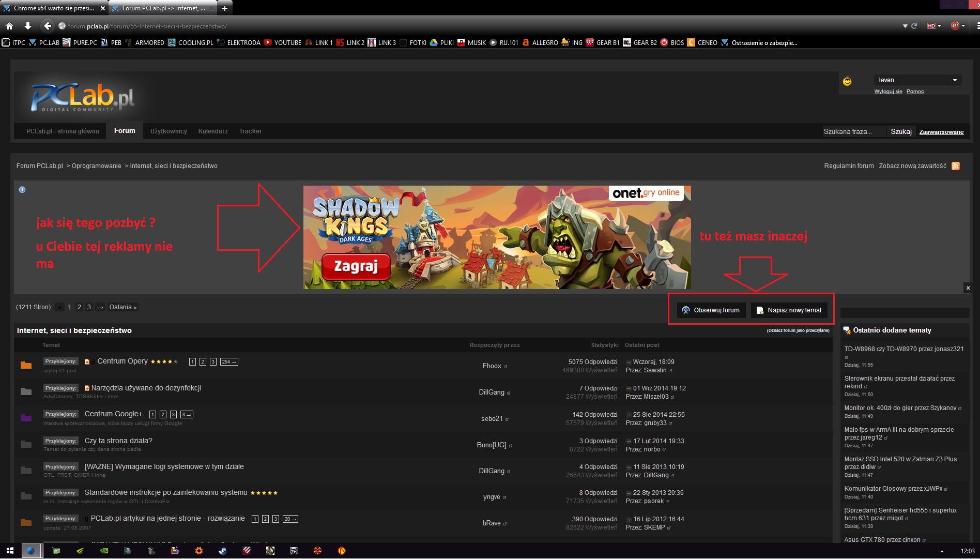Click the Centrum Google+ purple folder icon
Viewport: 980px width, 559px height.
tap(26, 418)
